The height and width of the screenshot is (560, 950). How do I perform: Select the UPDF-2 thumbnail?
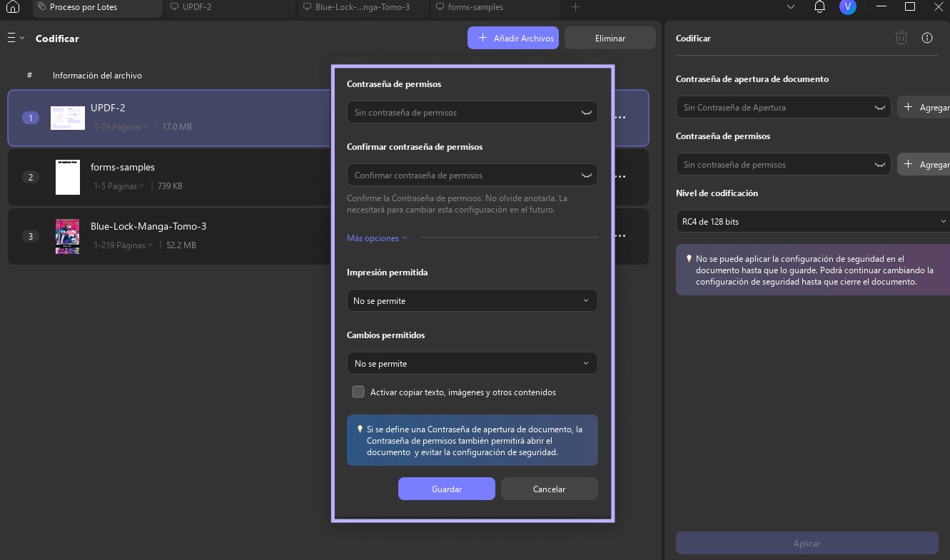[68, 118]
